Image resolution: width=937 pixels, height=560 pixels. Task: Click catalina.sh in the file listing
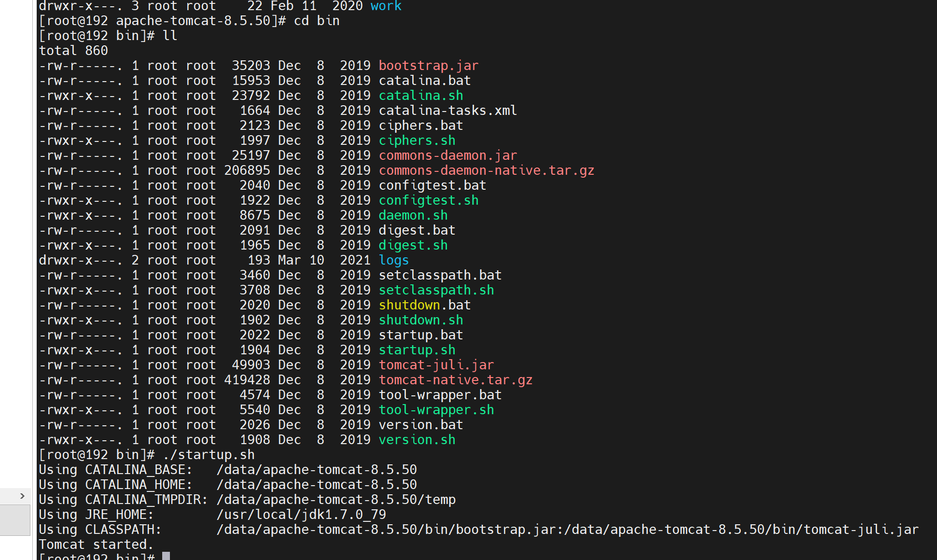coord(420,96)
